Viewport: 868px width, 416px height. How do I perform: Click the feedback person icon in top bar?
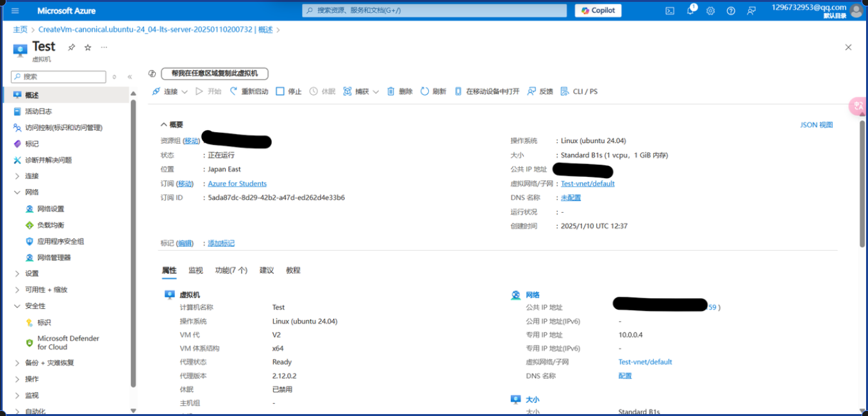pyautogui.click(x=751, y=10)
